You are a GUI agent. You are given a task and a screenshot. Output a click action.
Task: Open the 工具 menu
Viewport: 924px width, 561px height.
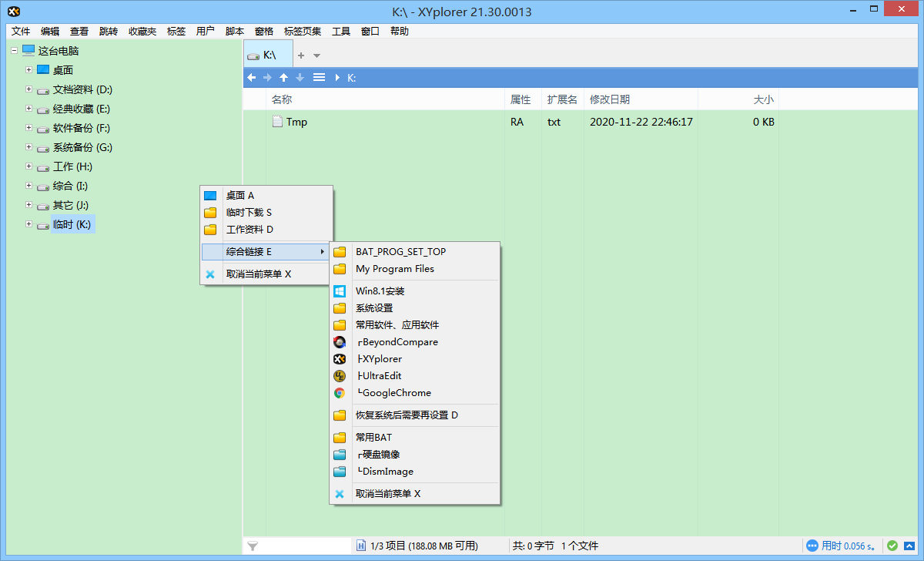coord(340,31)
